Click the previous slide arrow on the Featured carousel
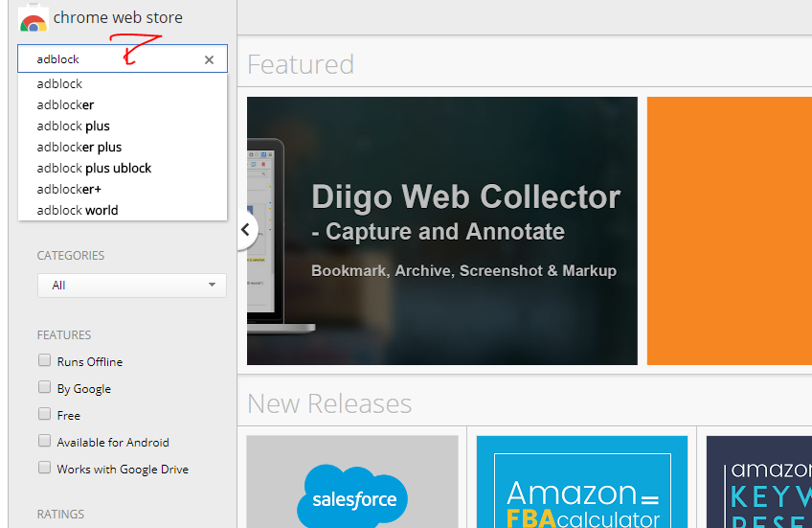The image size is (812, 528). click(x=246, y=230)
